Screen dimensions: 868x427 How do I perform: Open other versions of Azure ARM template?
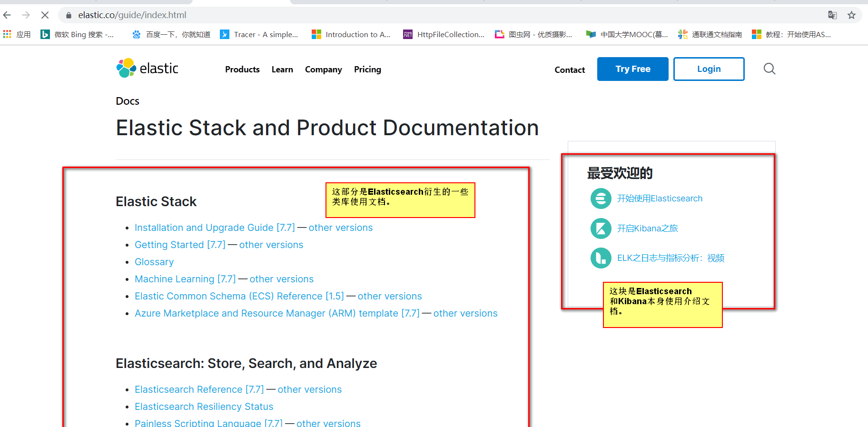pyautogui.click(x=465, y=313)
